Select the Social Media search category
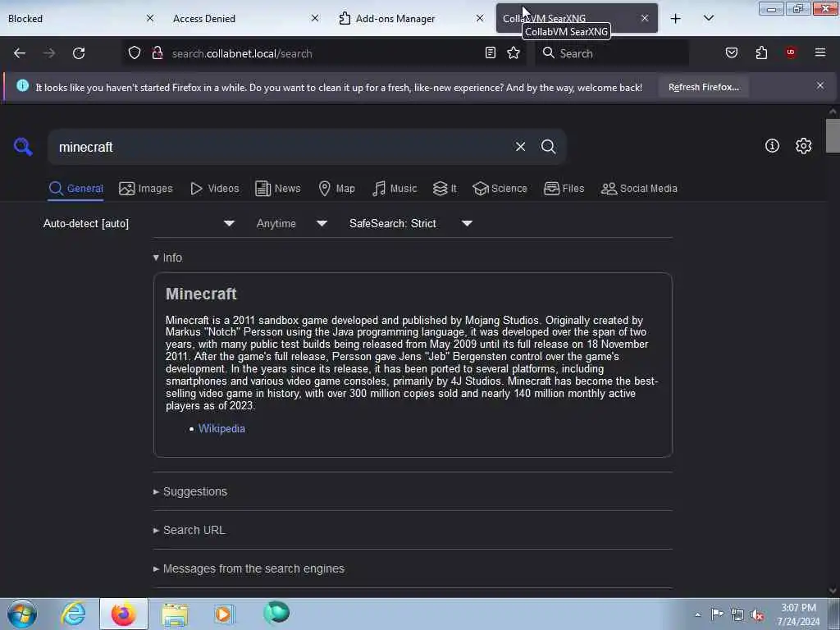This screenshot has height=630, width=840. point(639,189)
